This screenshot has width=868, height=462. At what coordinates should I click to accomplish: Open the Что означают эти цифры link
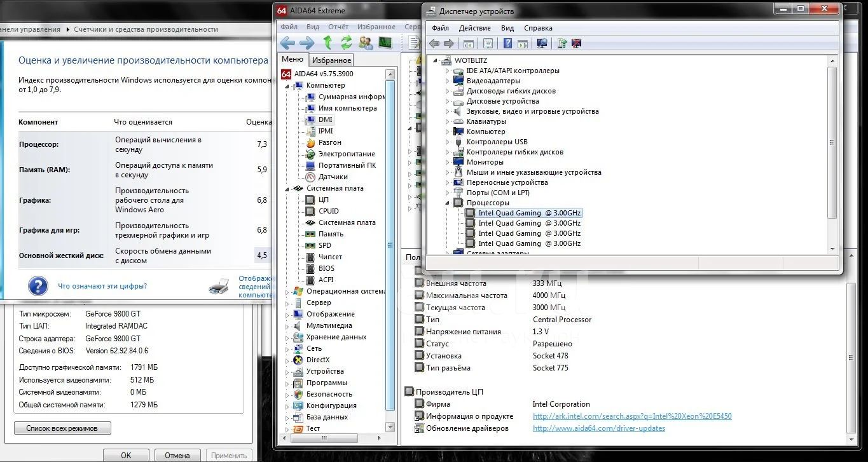tap(102, 286)
